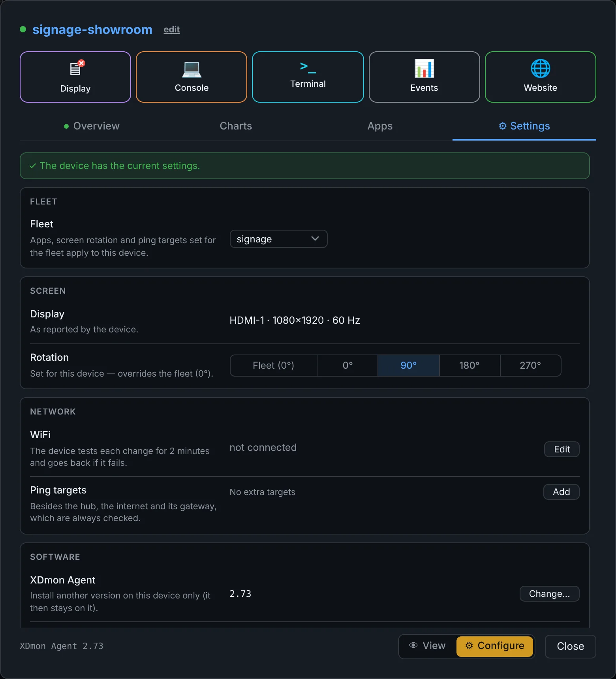
Task: Set rotation to 270°
Action: tap(530, 366)
